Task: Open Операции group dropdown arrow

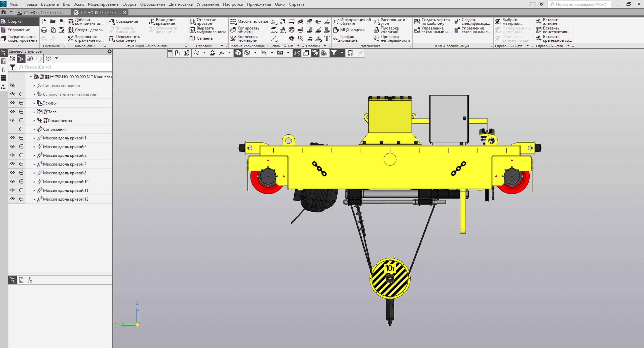Action: point(222,46)
